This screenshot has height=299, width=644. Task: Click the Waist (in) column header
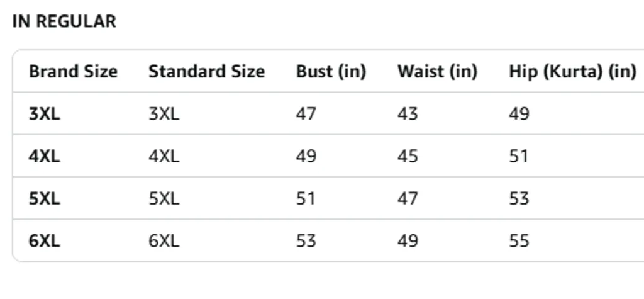[437, 72]
